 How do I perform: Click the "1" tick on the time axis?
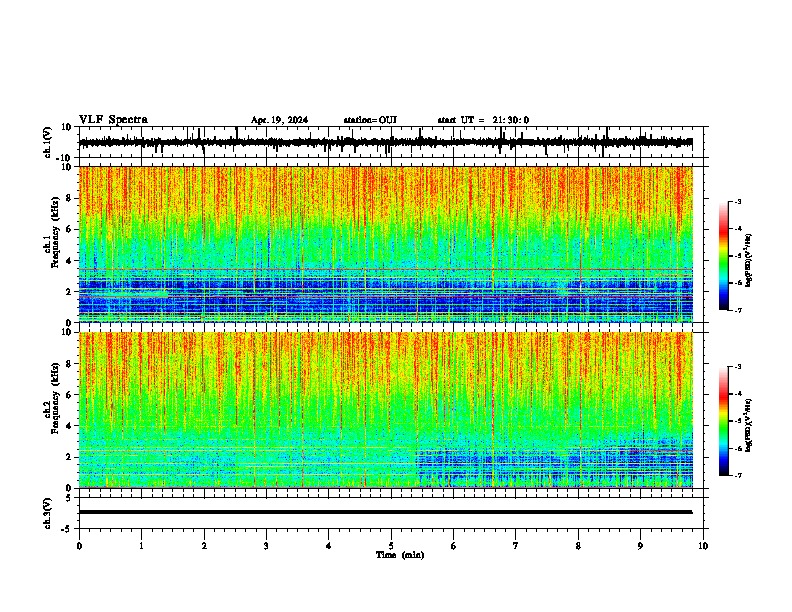pos(141,546)
